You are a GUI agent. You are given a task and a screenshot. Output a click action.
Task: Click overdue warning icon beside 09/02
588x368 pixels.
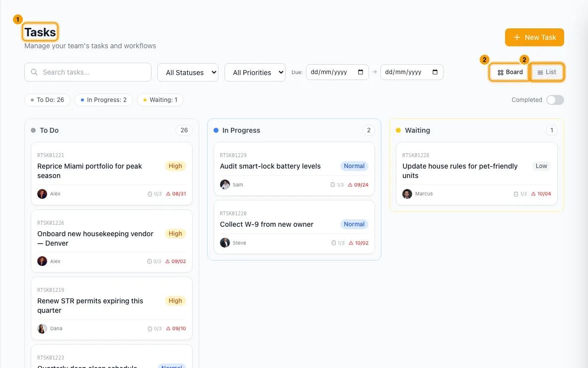pyautogui.click(x=167, y=262)
